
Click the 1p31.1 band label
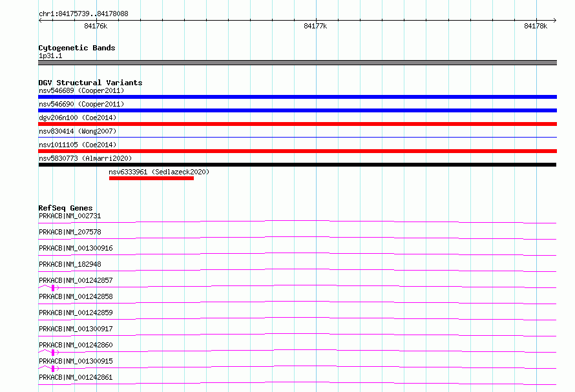[50, 56]
